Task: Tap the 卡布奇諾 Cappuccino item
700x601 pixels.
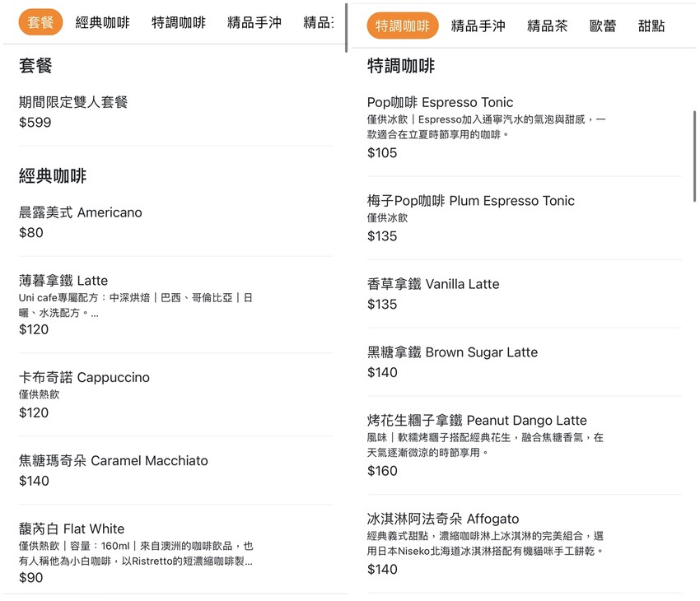Action: (165, 394)
